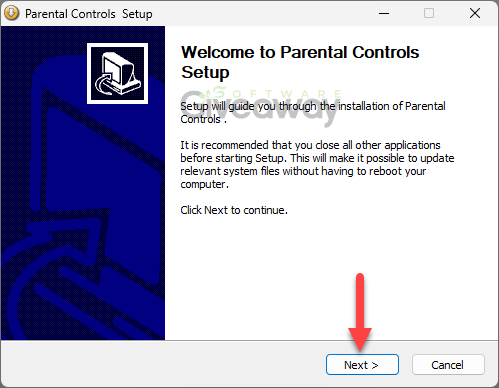Click the greyed-out maximize window button
Screen dimensions: 499x388
click(x=429, y=13)
